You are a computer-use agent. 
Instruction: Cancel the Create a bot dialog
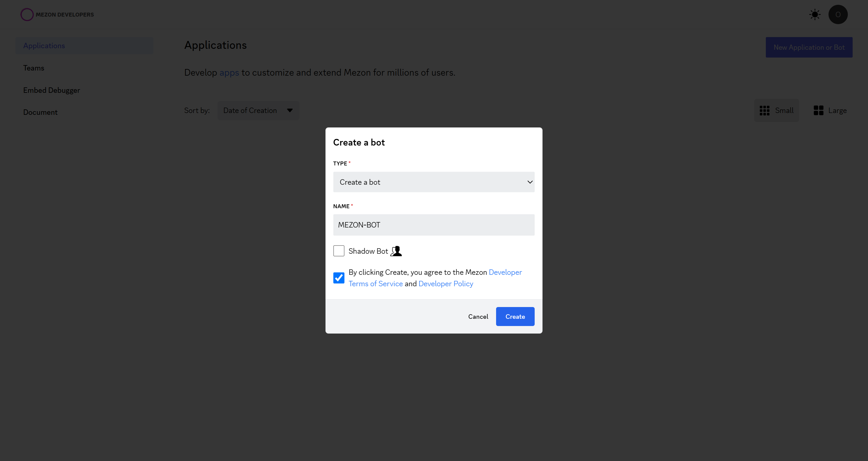[478, 316]
